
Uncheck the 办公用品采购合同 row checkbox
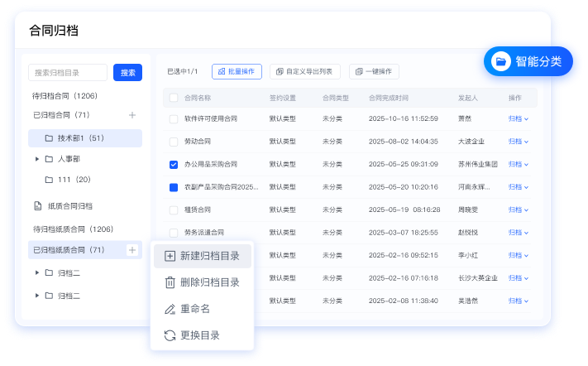point(174,165)
